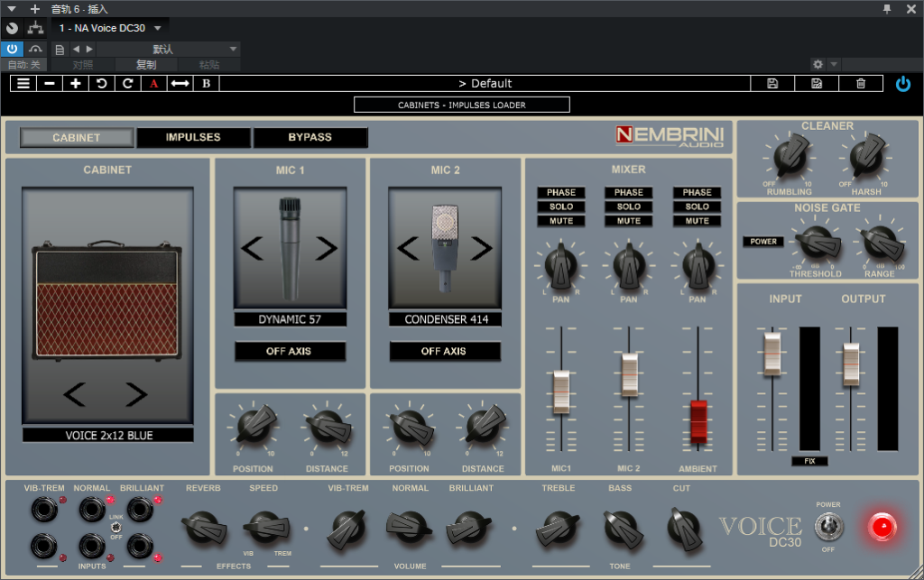Click the RUMBLING cleaner knob
The image size is (924, 580).
click(x=790, y=156)
